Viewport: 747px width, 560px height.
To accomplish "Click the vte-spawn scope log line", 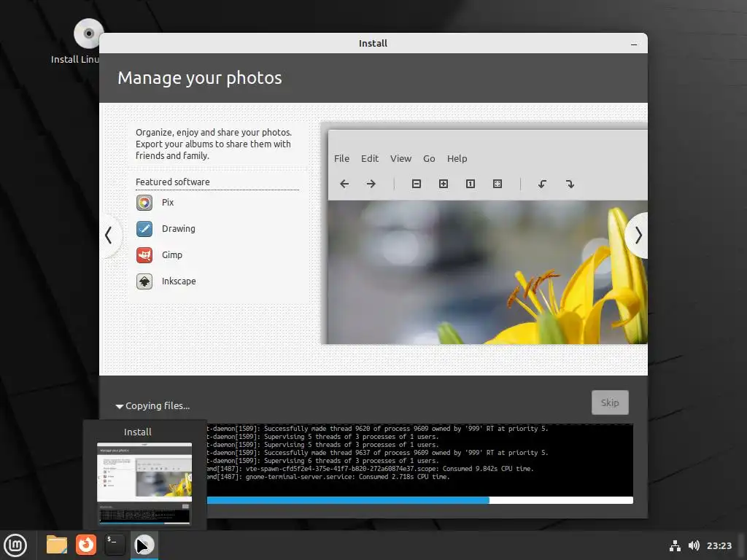I will (370, 469).
